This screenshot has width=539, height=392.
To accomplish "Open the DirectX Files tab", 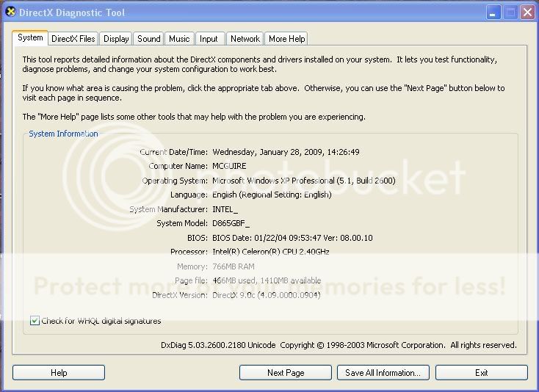I will point(73,39).
